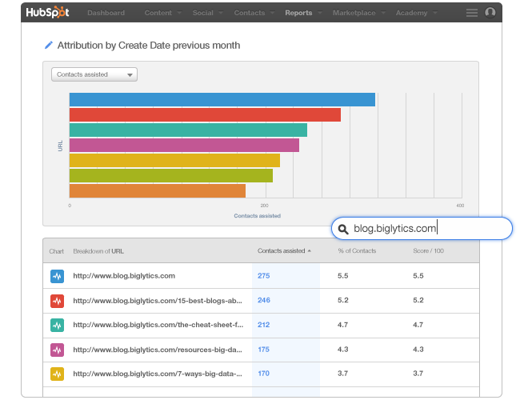Click the HubSpot logo
The image size is (520, 420).
click(x=47, y=12)
